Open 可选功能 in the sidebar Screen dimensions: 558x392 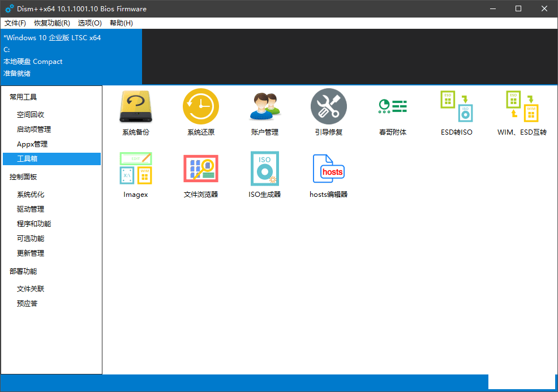[31, 238]
